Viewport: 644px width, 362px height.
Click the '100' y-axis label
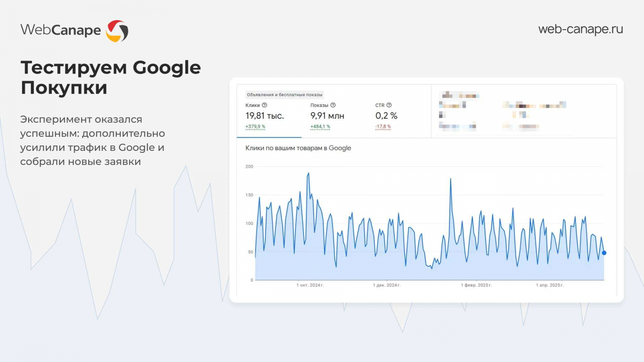click(249, 224)
